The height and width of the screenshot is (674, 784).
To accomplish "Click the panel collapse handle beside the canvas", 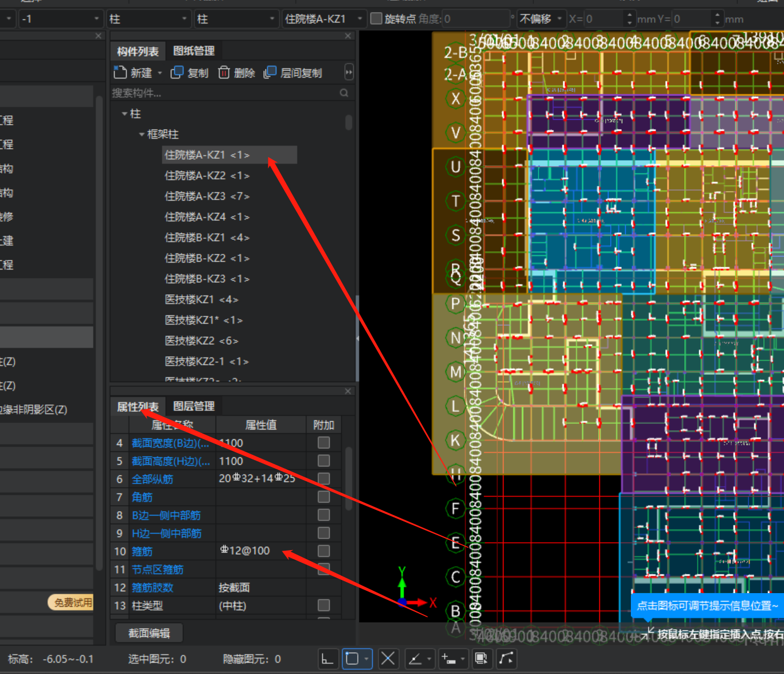I will tap(357, 338).
